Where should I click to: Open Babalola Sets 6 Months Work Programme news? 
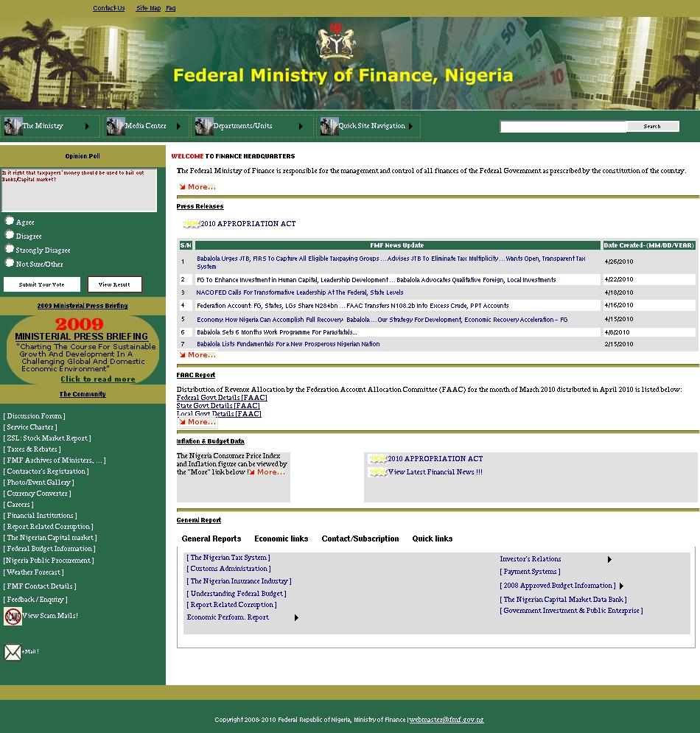pos(277,332)
